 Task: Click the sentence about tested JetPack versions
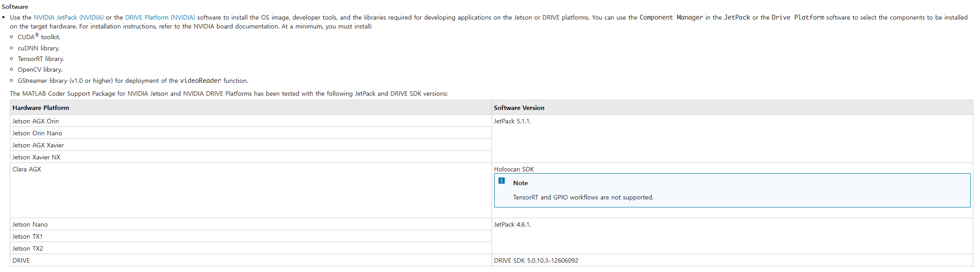click(229, 93)
